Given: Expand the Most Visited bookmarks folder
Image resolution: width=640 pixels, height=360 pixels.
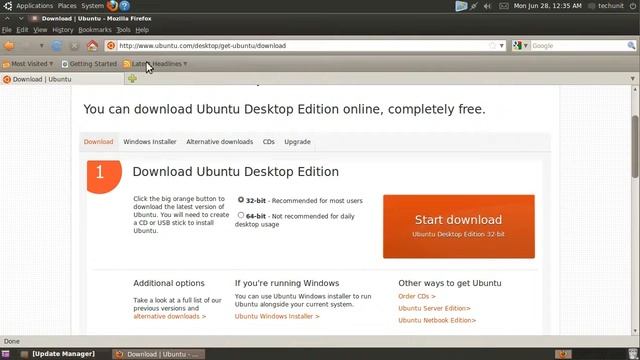Looking at the screenshot, I should [x=28, y=64].
